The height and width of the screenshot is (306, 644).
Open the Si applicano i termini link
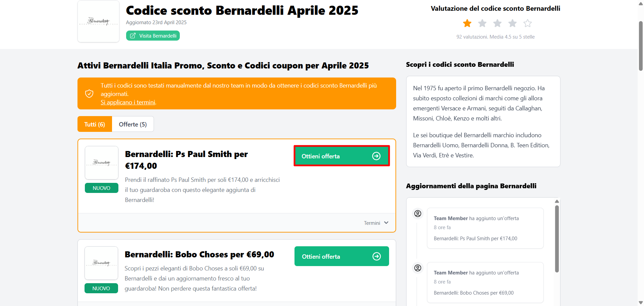point(128,102)
